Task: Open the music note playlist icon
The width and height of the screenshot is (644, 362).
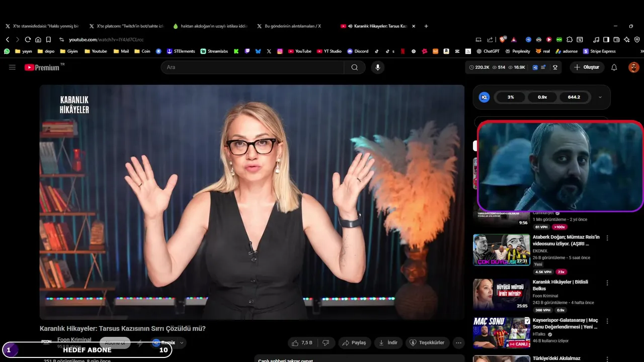Action: pyautogui.click(x=596, y=39)
